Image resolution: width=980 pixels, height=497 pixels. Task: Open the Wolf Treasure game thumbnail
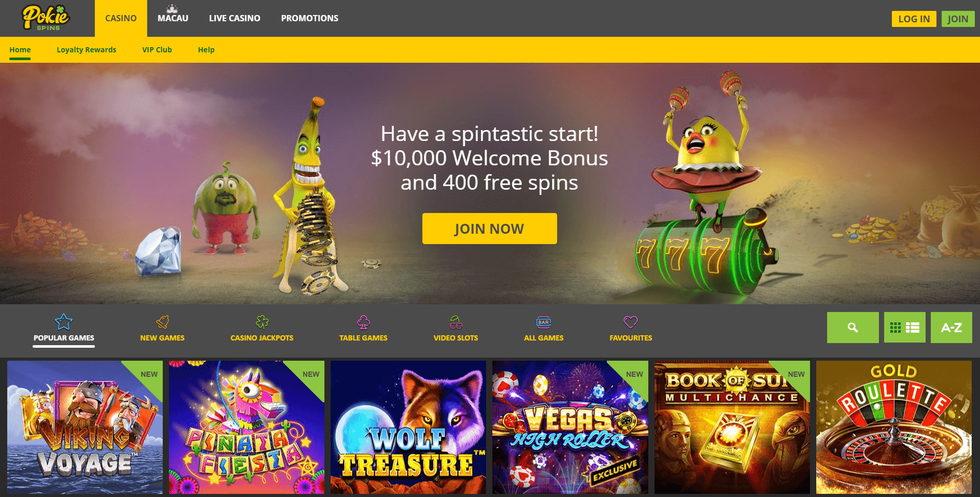coord(408,427)
